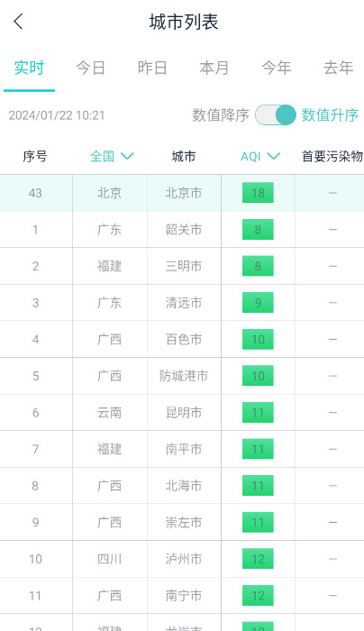Open the 今年 tab
Screen dimensions: 364x631
click(x=277, y=68)
